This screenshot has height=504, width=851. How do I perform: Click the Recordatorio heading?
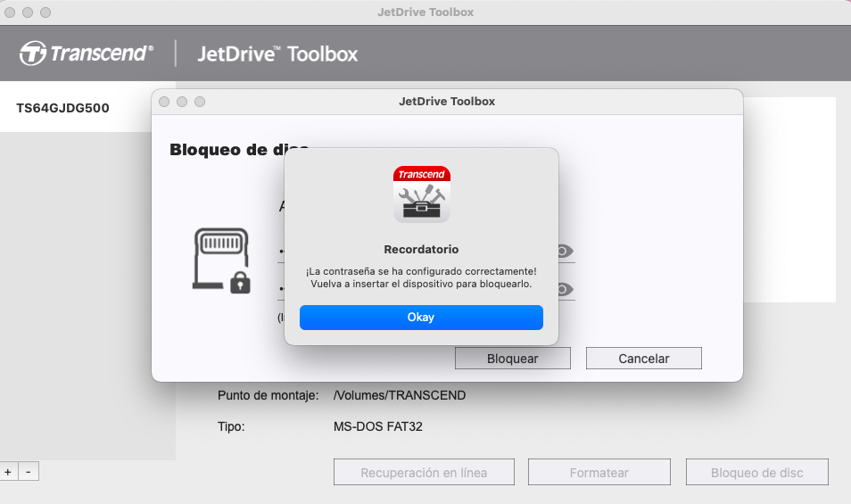421,250
